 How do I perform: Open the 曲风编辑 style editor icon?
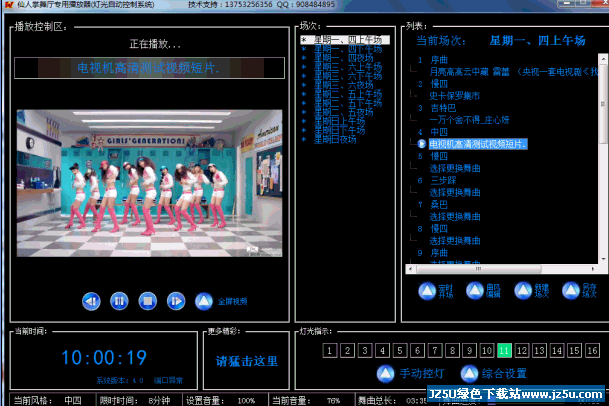475,291
